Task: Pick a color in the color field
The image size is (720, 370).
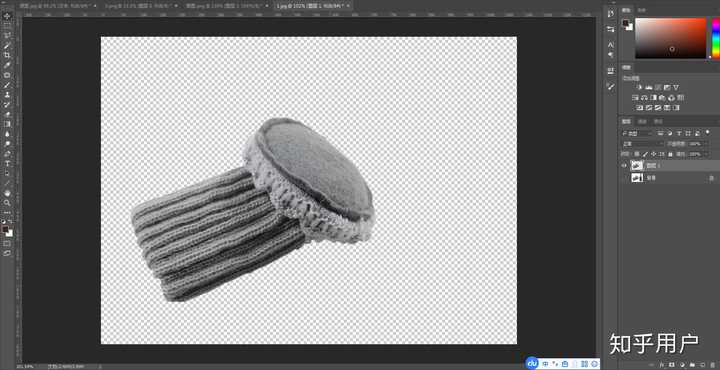Action: (670, 38)
